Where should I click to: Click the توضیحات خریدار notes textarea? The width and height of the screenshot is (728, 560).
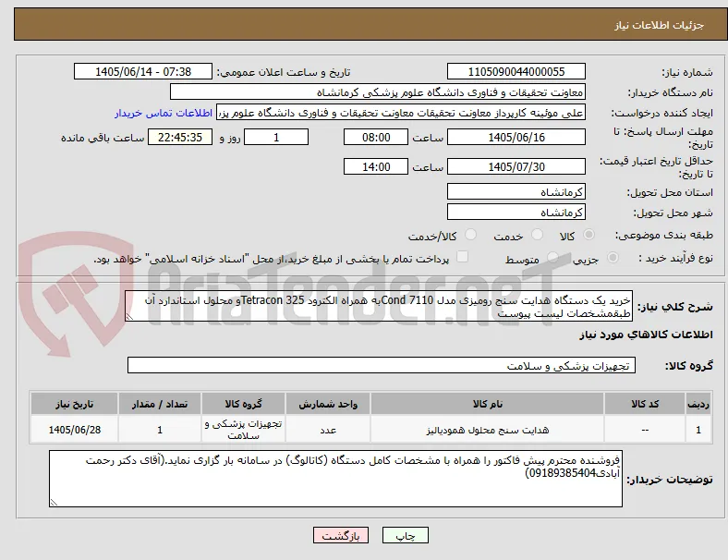[335, 479]
